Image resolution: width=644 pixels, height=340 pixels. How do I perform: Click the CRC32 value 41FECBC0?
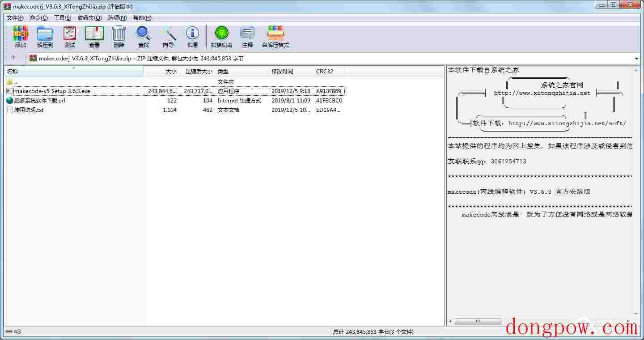[329, 100]
